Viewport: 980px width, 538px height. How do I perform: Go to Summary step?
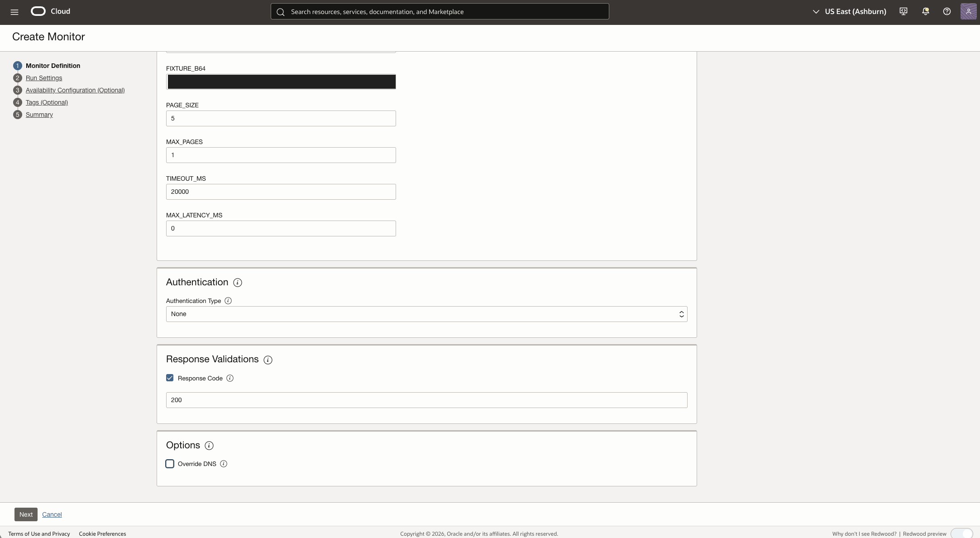[39, 115]
